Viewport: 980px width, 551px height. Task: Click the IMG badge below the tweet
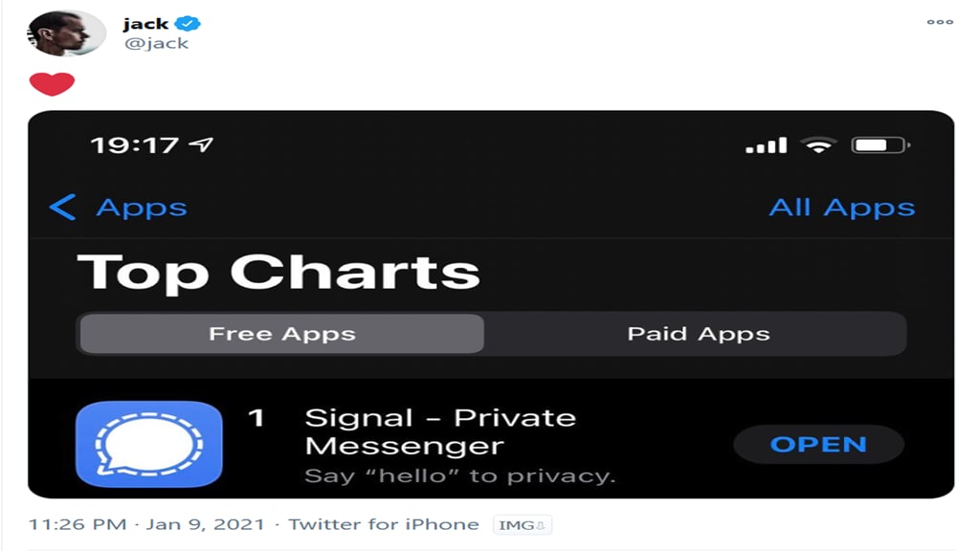point(523,524)
